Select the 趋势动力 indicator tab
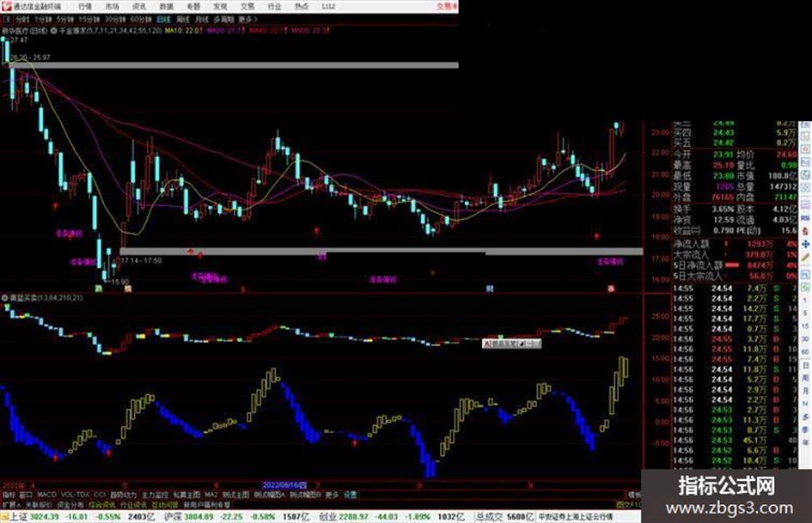 click(123, 495)
